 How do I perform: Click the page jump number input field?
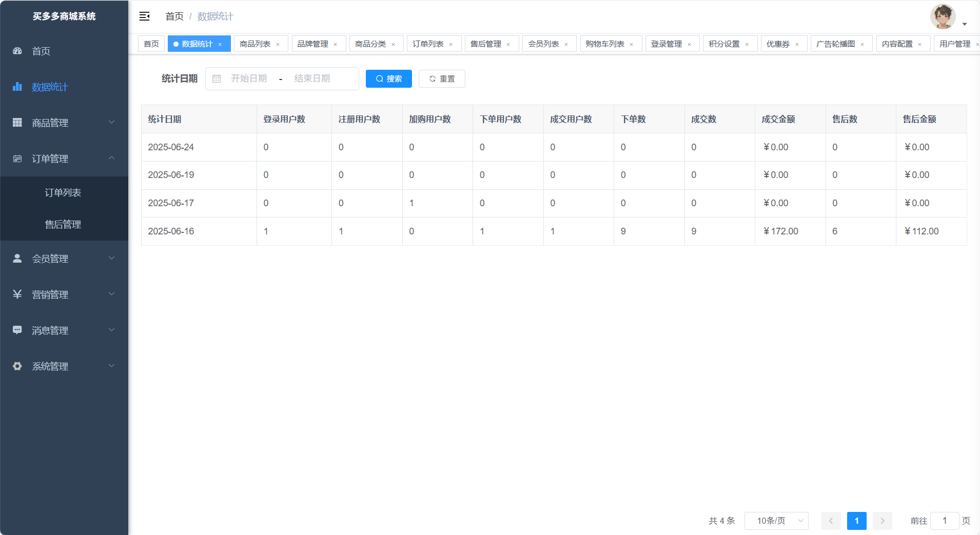click(944, 521)
